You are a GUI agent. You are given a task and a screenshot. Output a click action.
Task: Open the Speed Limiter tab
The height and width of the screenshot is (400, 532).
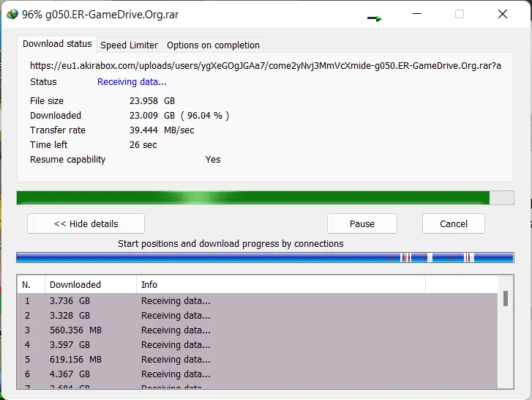tap(129, 45)
